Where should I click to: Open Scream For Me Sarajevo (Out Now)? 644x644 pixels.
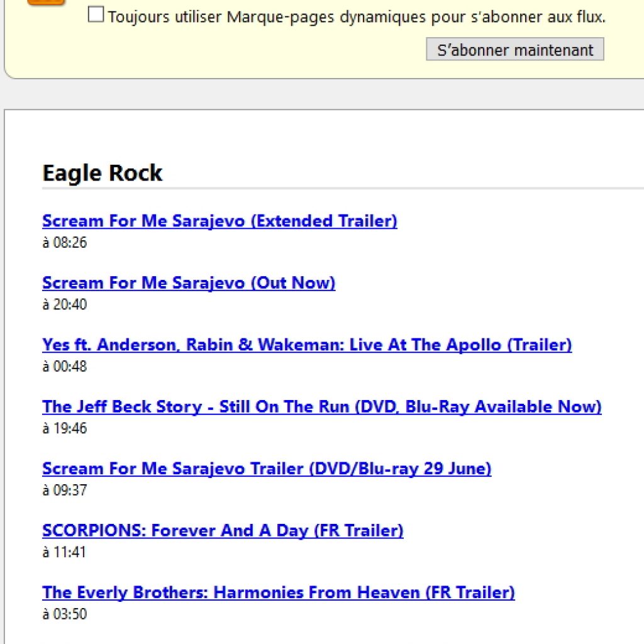coord(189,283)
